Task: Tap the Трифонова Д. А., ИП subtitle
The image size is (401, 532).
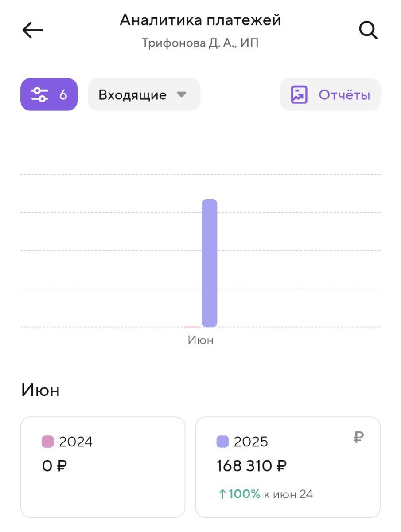Action: pyautogui.click(x=200, y=43)
